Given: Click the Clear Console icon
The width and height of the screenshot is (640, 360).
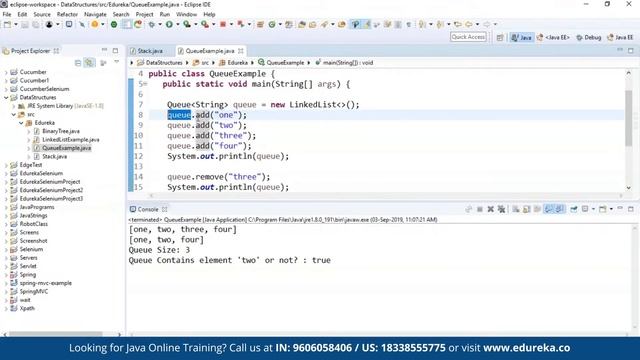Looking at the screenshot, I should [516, 209].
